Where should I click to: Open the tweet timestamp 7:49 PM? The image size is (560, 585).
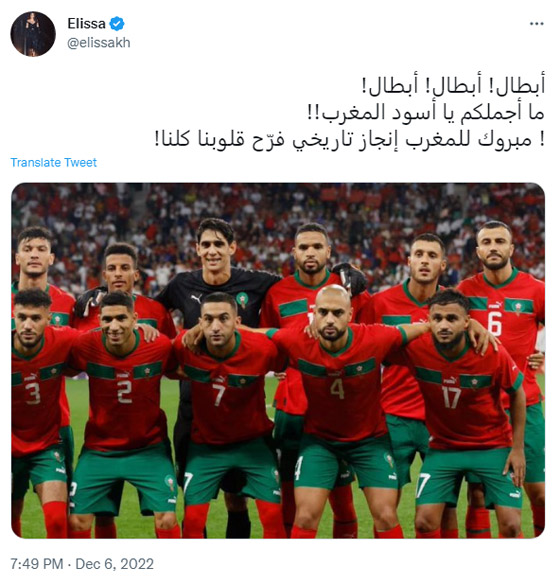37,564
